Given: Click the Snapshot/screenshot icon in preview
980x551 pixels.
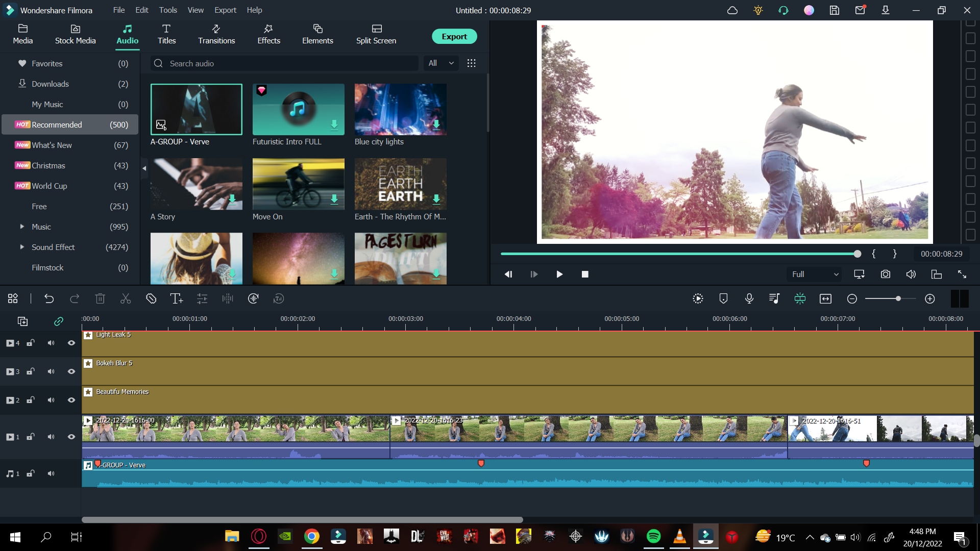Looking at the screenshot, I should 886,274.
